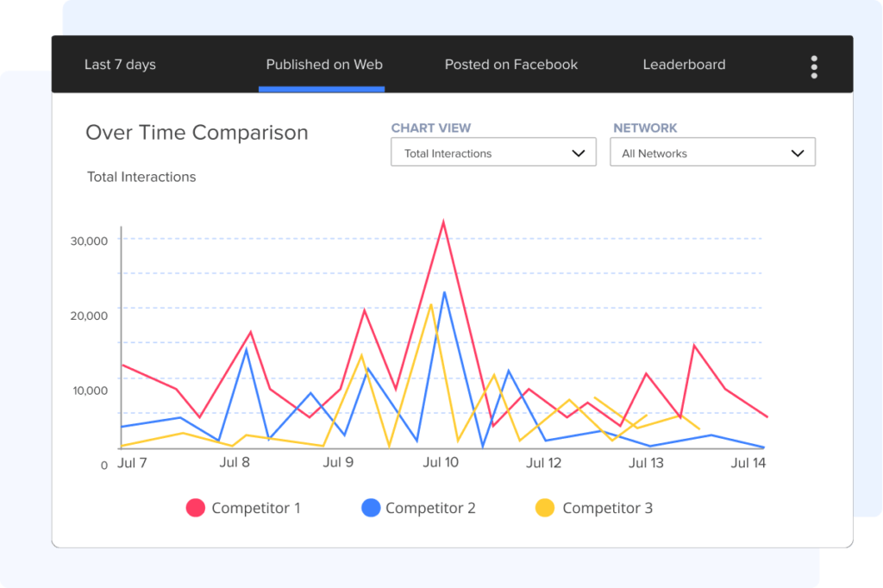Click the Network dropdown chevron arrow
This screenshot has width=883, height=588.
coord(798,153)
